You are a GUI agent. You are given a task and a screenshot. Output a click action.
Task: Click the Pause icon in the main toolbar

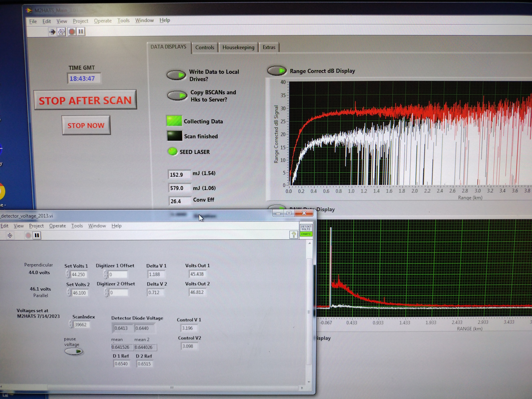pos(81,32)
